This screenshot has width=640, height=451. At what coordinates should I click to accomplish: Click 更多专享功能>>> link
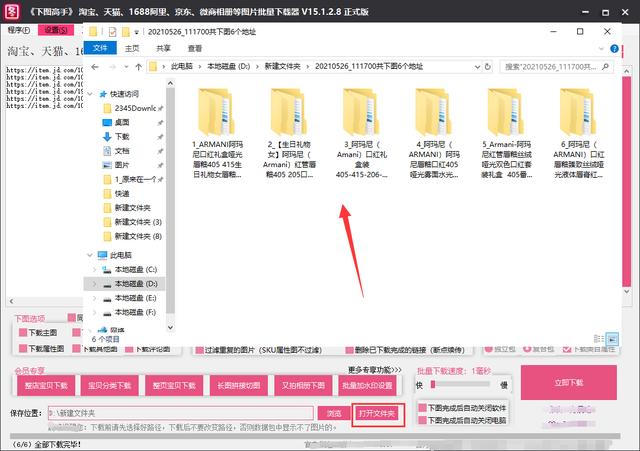[x=375, y=370]
